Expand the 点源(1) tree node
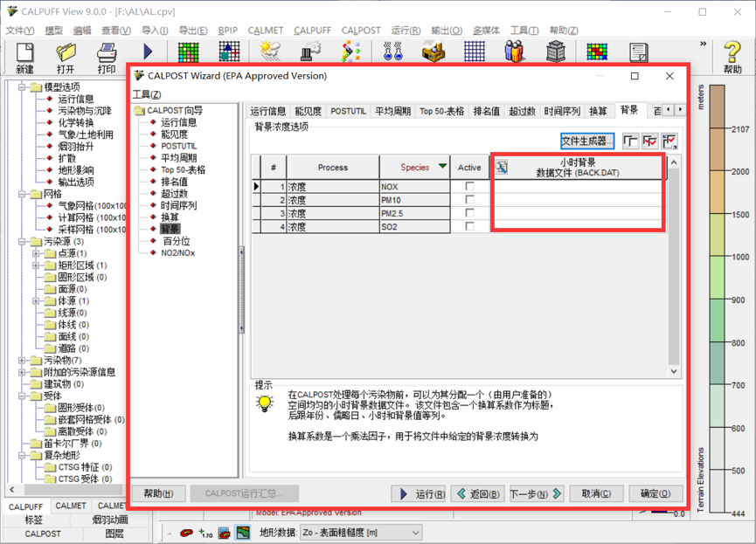The height and width of the screenshot is (544, 756). click(36, 253)
